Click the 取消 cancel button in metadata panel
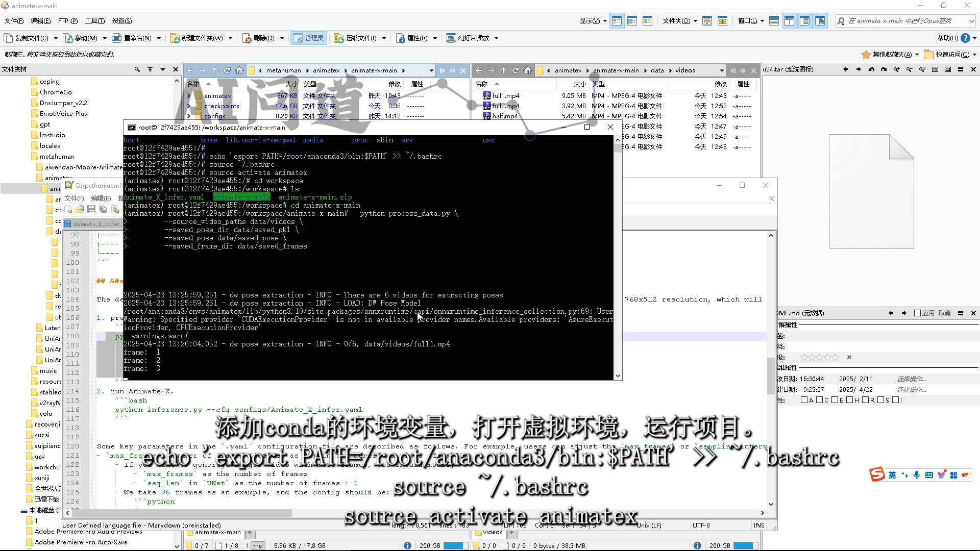The width and height of the screenshot is (980, 551). [x=944, y=313]
